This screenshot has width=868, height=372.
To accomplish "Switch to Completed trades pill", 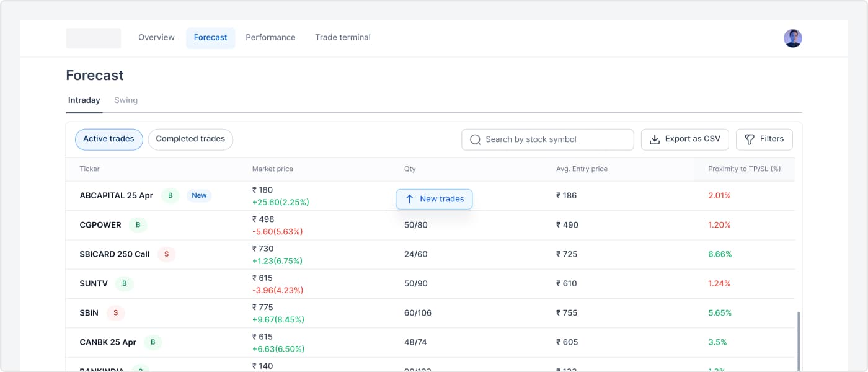I will coord(190,139).
